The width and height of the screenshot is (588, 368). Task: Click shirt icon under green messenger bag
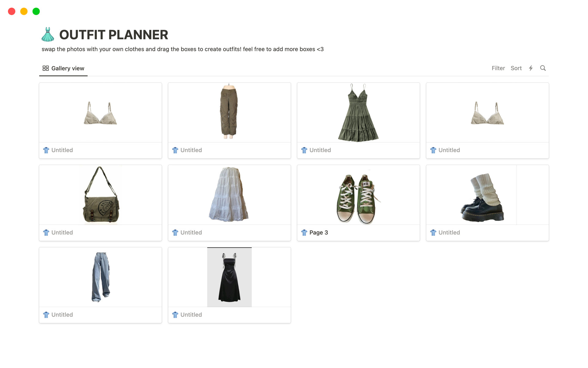click(46, 232)
